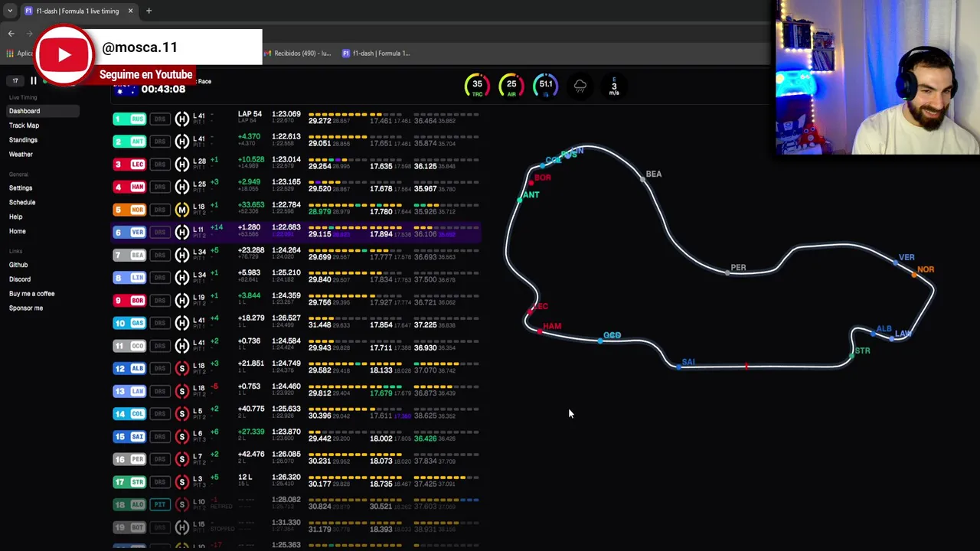
Task: Click the 36.426 sector time in SAI row
Action: (x=425, y=439)
